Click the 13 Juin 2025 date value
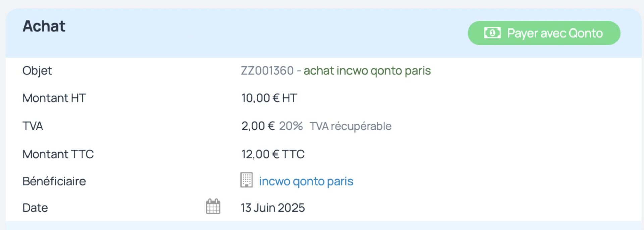 click(272, 208)
